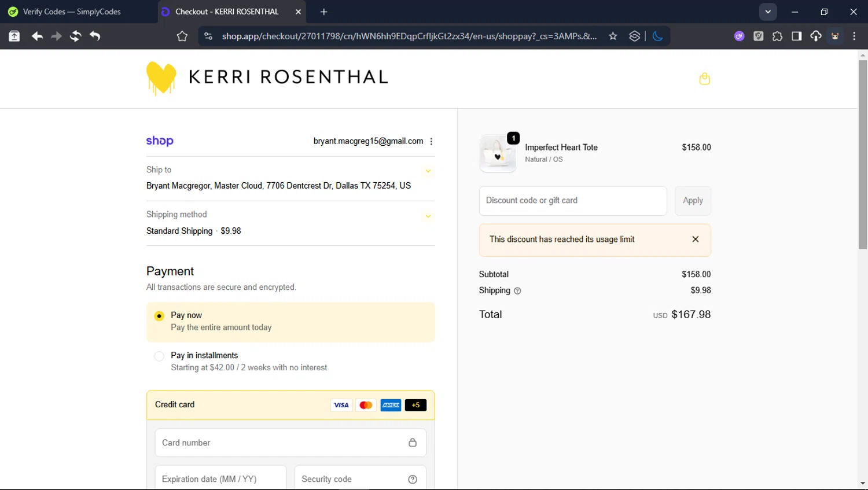Expand the Ship to section chevron

click(428, 171)
